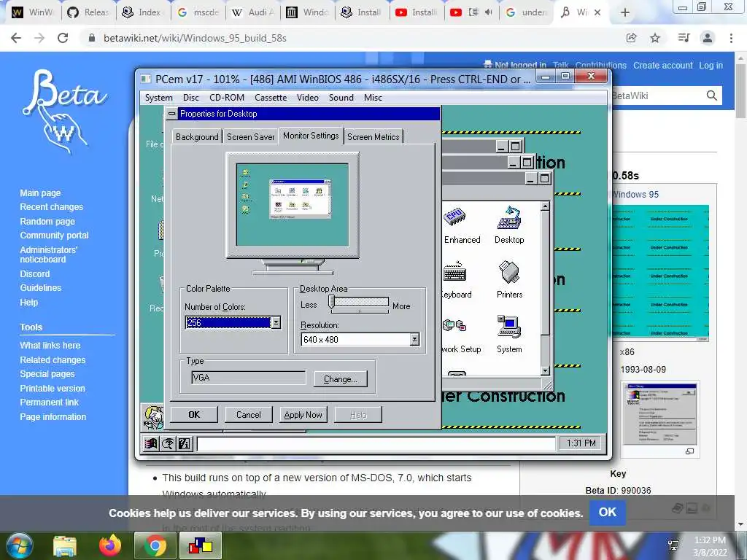
Task: Click the Create account link
Action: 662,66
